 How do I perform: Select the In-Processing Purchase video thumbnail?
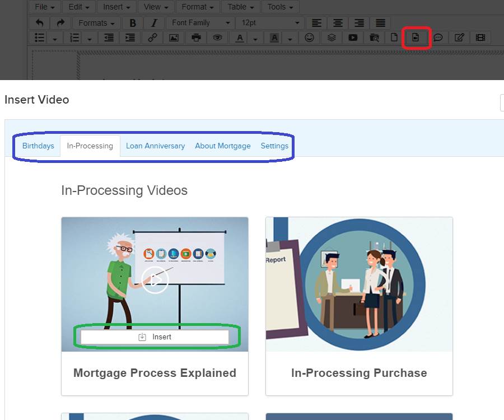point(359,284)
